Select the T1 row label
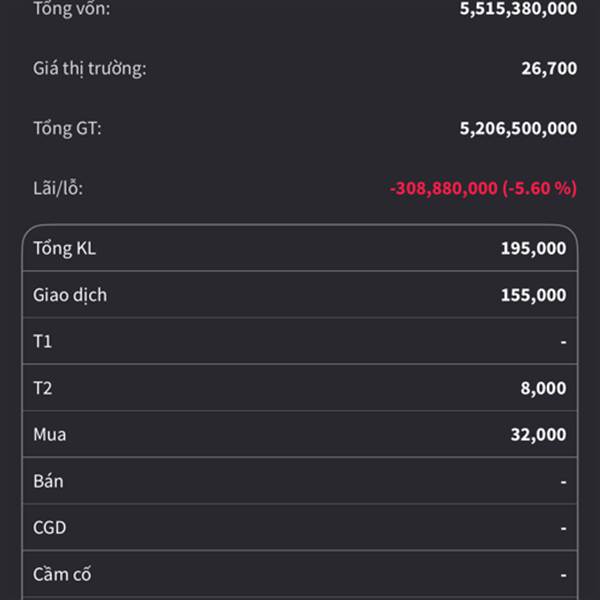600x600 pixels. 42,342
